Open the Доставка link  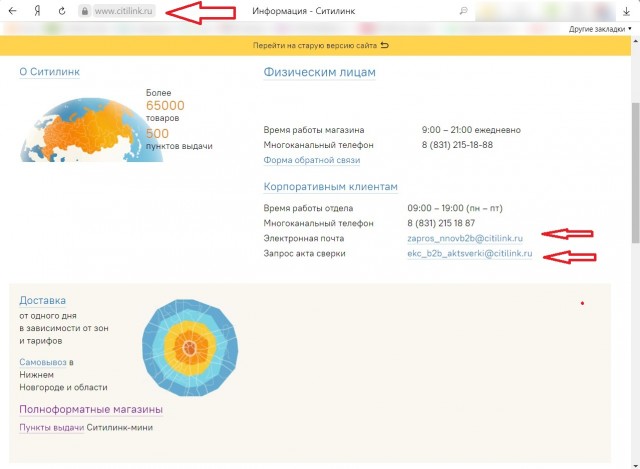(42, 300)
